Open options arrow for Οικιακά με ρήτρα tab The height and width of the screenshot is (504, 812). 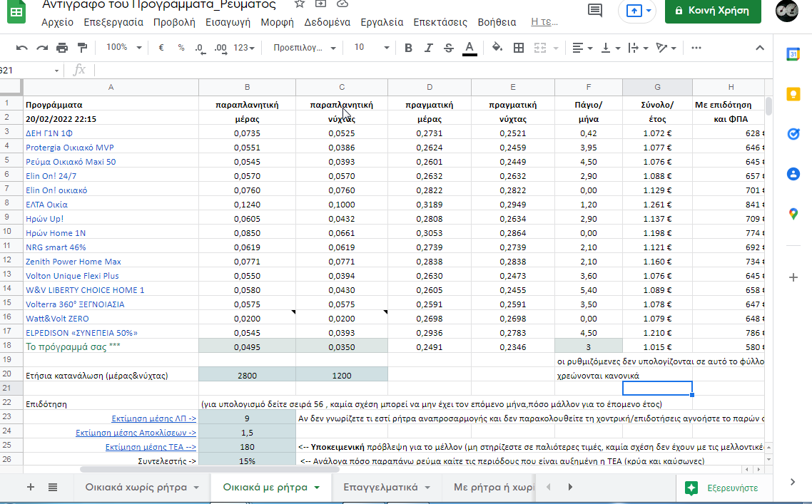316,488
